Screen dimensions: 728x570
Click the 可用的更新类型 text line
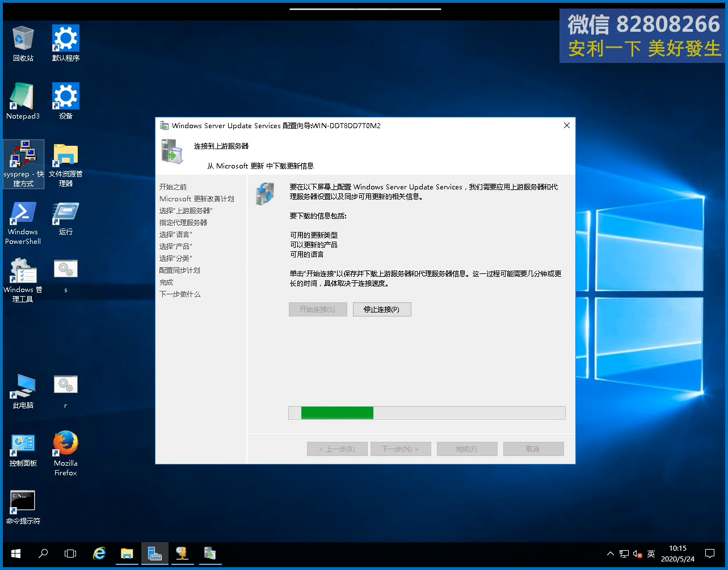point(314,235)
